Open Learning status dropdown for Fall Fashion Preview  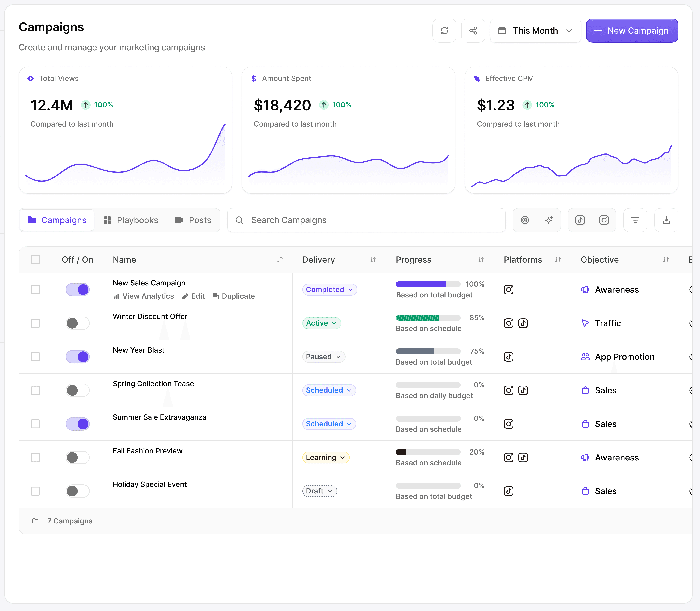pos(325,458)
